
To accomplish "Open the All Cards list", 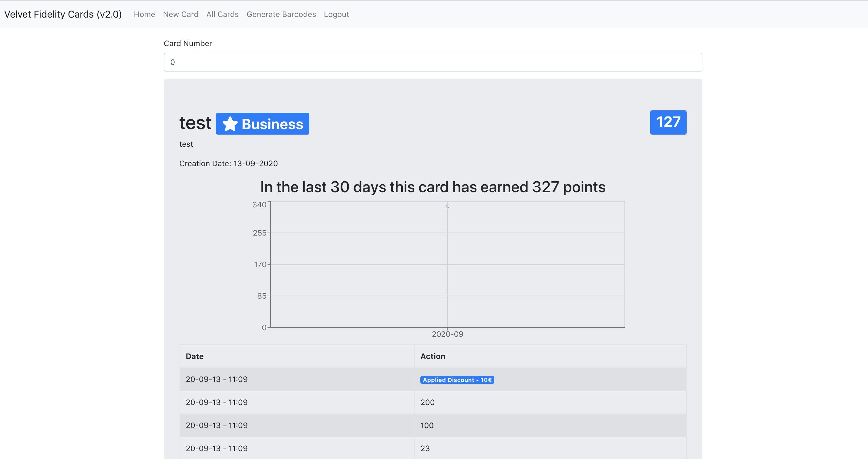I will pyautogui.click(x=222, y=15).
